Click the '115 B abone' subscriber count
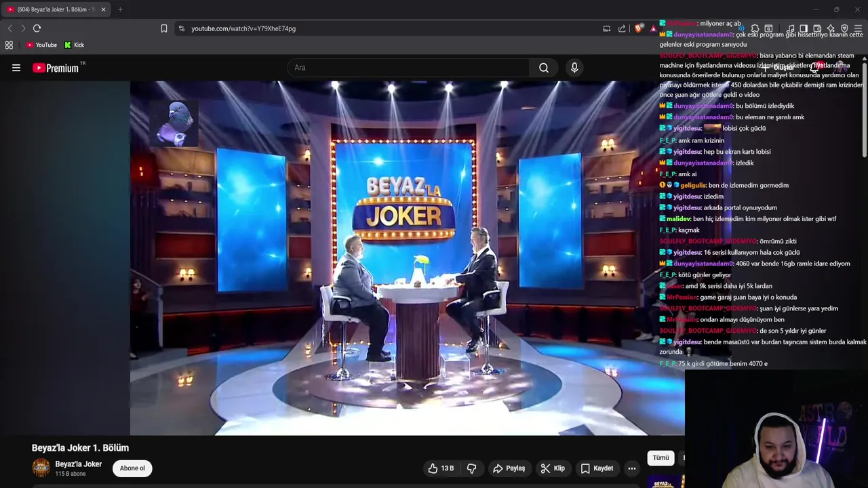 click(x=71, y=474)
